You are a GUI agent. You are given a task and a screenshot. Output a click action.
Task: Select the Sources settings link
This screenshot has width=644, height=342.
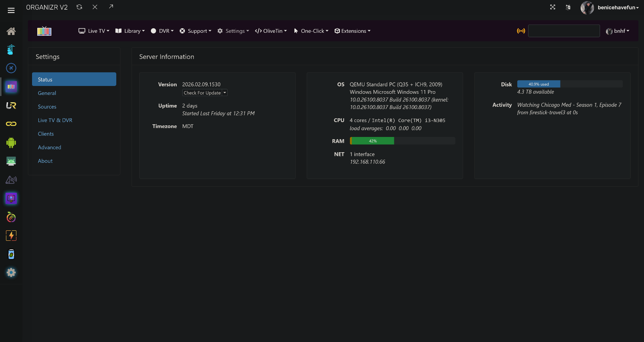(x=47, y=107)
